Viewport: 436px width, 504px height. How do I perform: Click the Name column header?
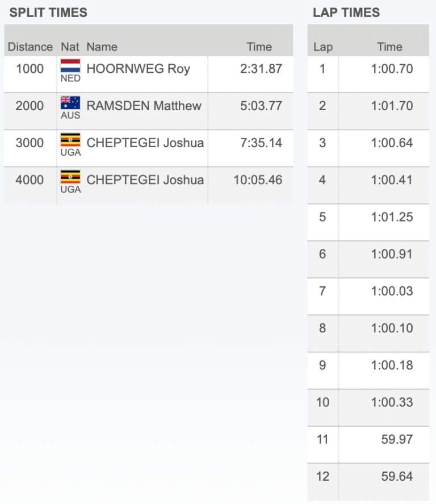(x=102, y=47)
